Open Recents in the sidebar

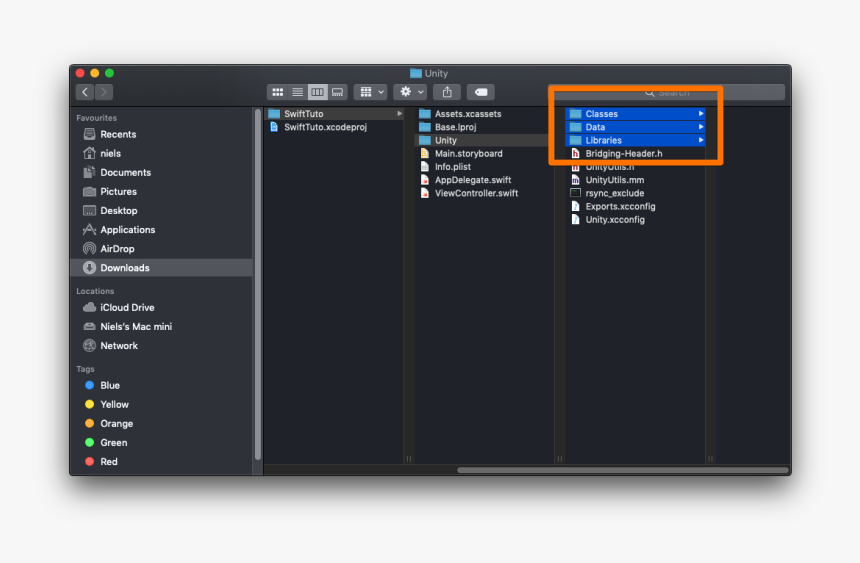162,134
